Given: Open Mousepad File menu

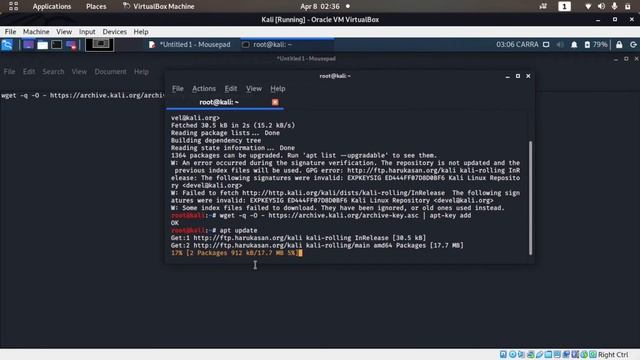Looking at the screenshot, I should (x=9, y=71).
